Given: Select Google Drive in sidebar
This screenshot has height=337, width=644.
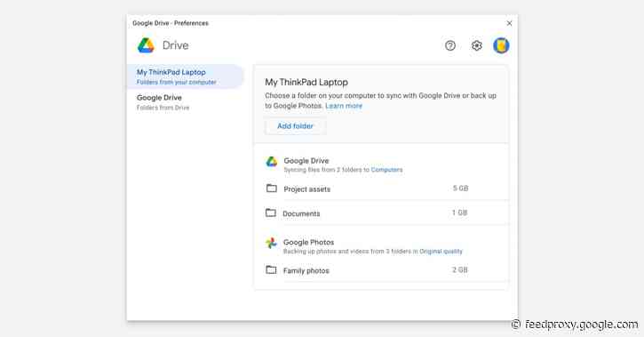Looking at the screenshot, I should click(186, 102).
